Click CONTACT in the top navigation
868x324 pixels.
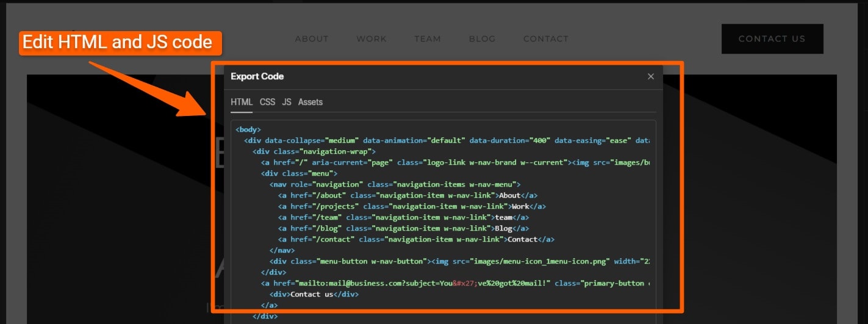[x=545, y=38]
